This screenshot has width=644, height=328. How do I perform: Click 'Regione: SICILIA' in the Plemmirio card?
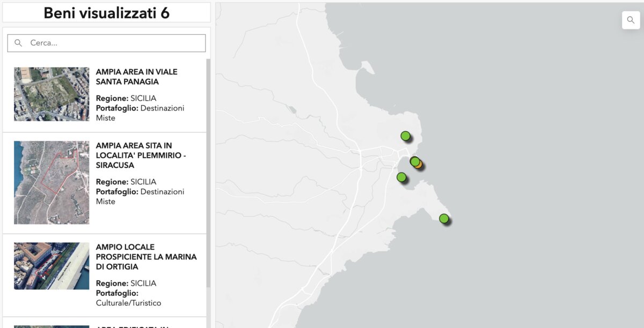[126, 182]
